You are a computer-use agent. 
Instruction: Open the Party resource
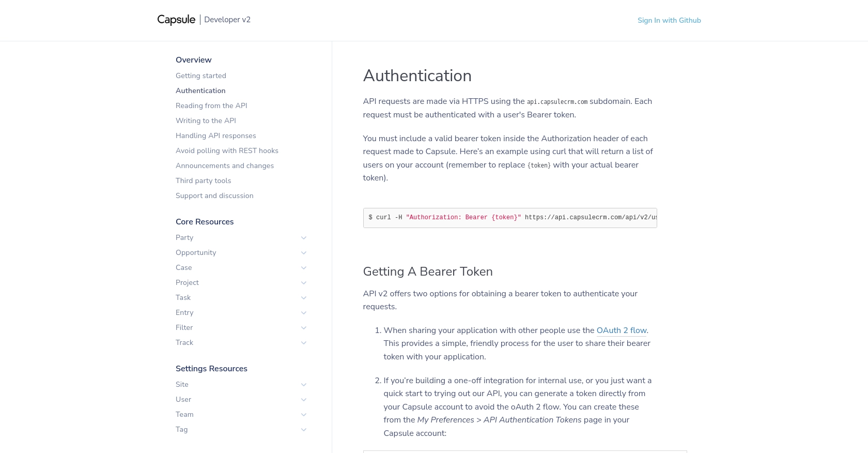coord(184,237)
